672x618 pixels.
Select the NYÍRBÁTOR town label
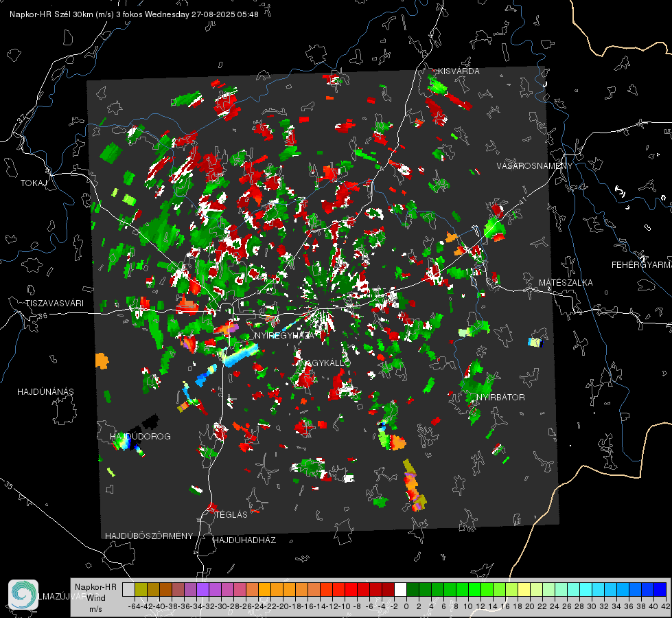pos(500,398)
